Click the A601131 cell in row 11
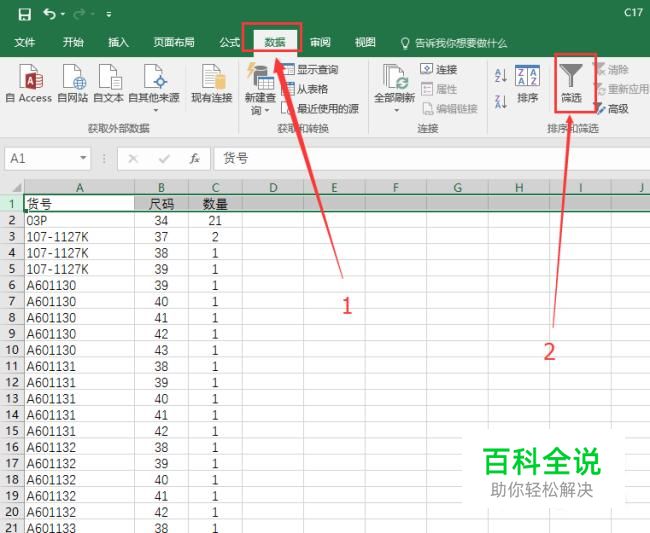 coord(79,366)
